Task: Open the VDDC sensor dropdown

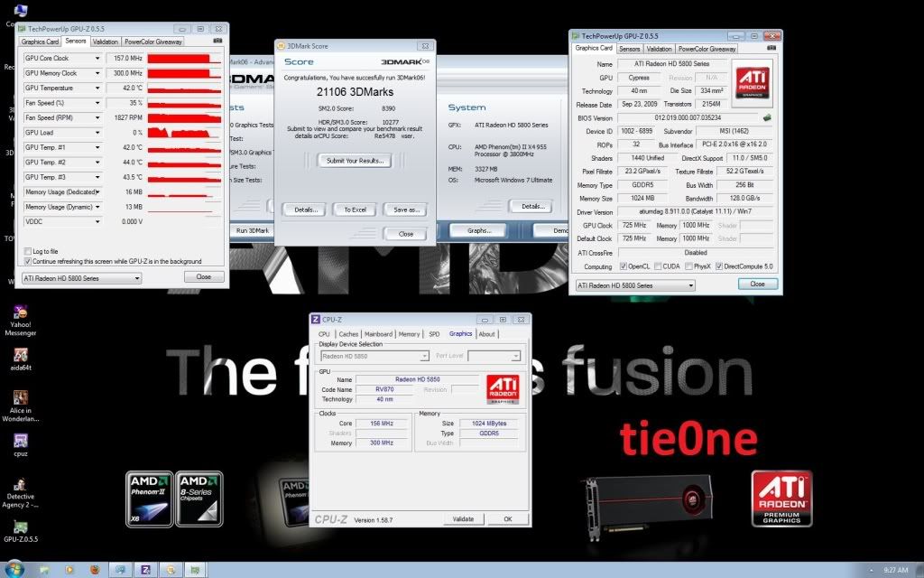Action: tap(97, 222)
